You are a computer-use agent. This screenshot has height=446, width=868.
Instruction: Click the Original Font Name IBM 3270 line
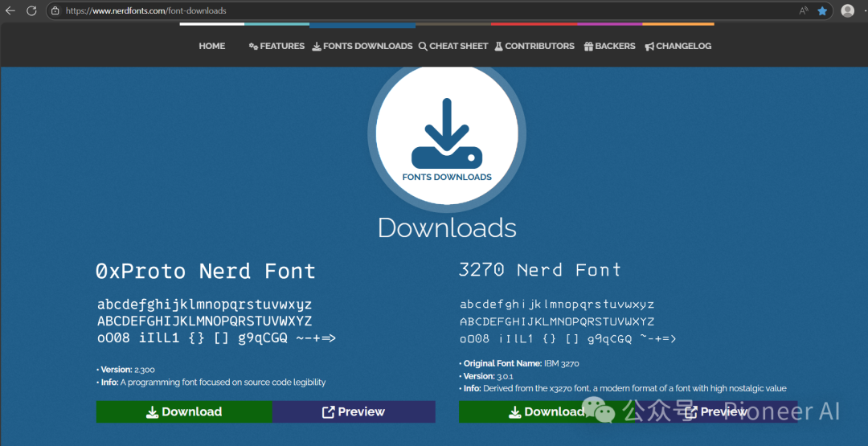click(x=518, y=363)
